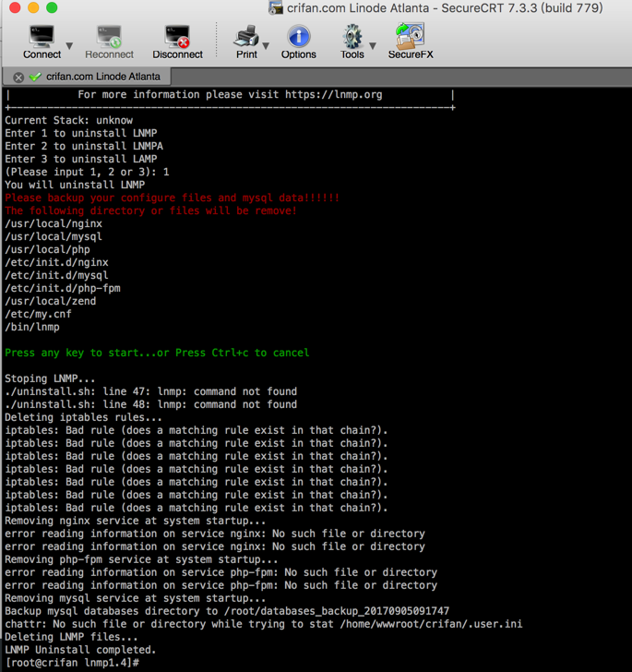Click the macOS yellow minimize button
Screen dimensions: 632x672
tap(33, 7)
